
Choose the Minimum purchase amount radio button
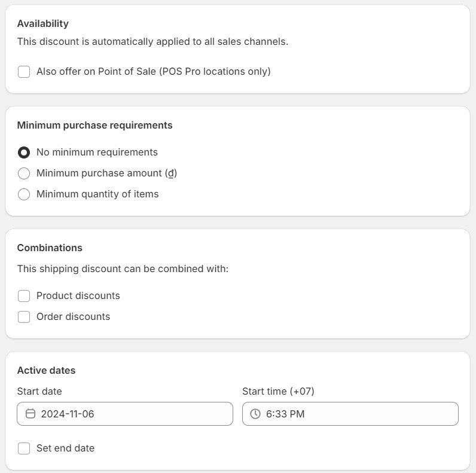coord(24,173)
